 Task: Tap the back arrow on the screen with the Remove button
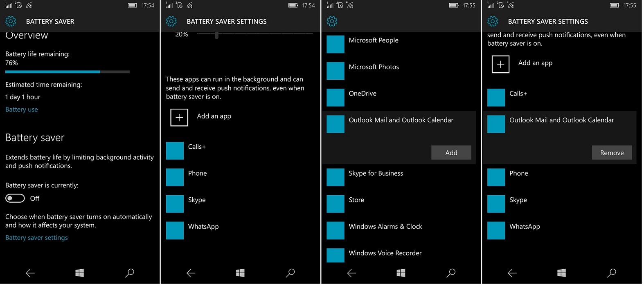pyautogui.click(x=512, y=273)
